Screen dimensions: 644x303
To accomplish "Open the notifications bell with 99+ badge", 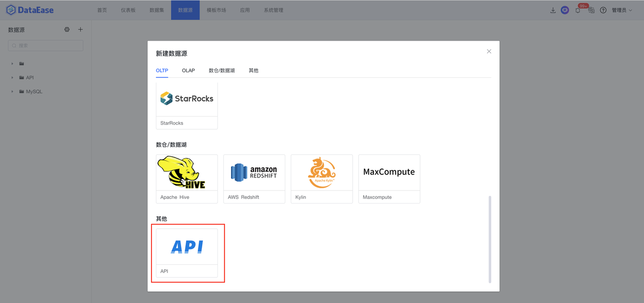I will [x=577, y=10].
